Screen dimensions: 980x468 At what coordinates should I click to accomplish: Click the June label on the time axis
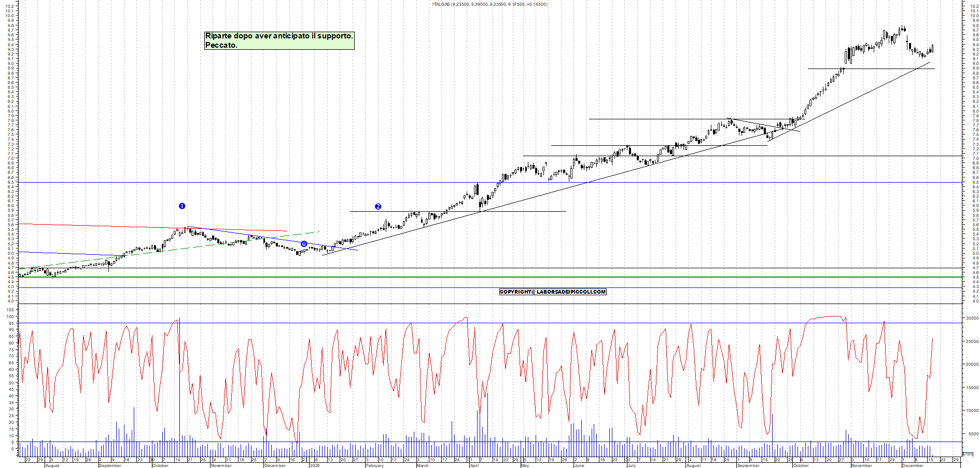[579, 465]
